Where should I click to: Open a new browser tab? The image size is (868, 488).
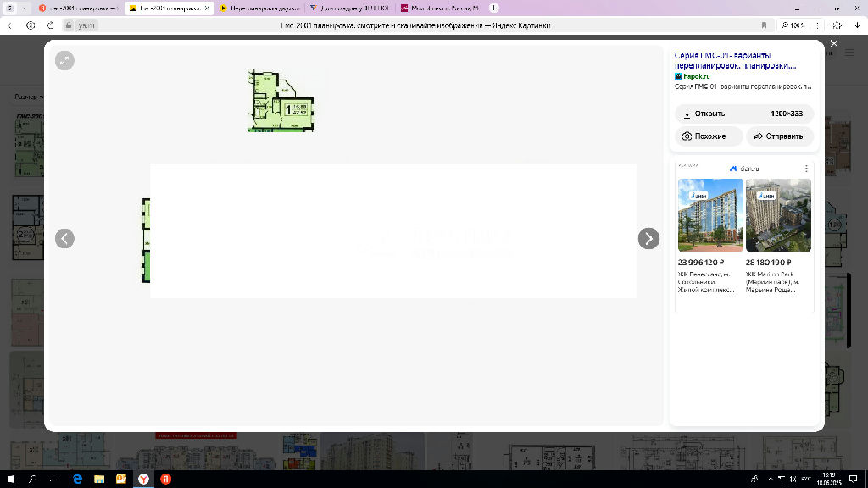click(x=494, y=8)
